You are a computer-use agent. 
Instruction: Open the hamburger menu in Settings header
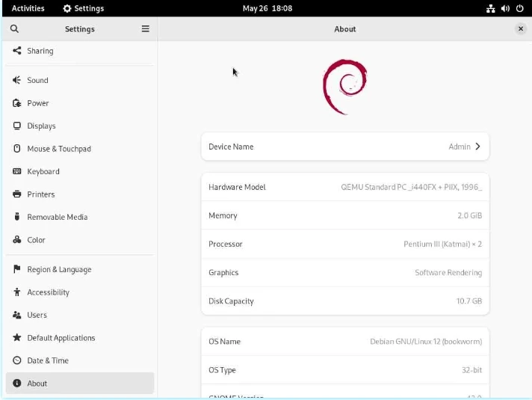[x=145, y=29]
